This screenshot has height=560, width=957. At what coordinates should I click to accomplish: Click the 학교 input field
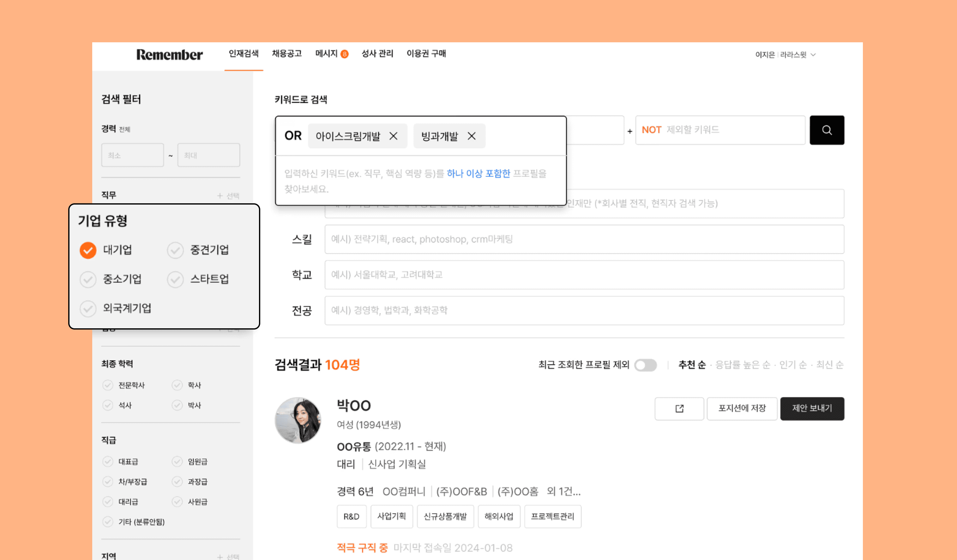tap(584, 275)
